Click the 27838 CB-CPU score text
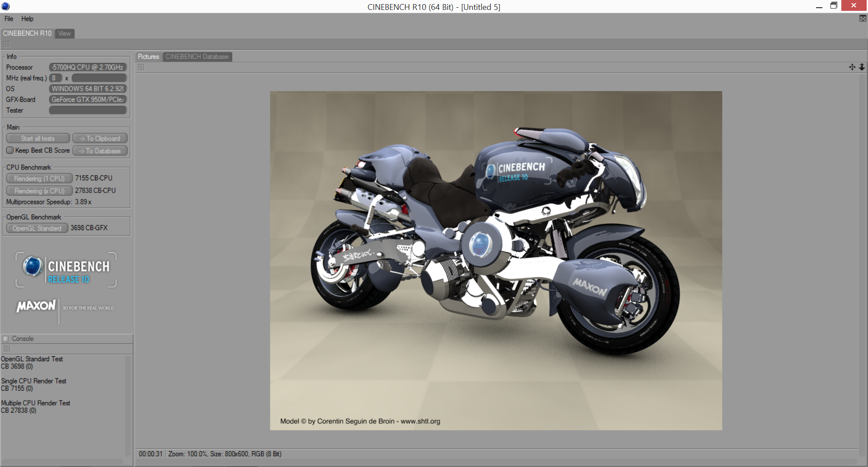 (95, 191)
